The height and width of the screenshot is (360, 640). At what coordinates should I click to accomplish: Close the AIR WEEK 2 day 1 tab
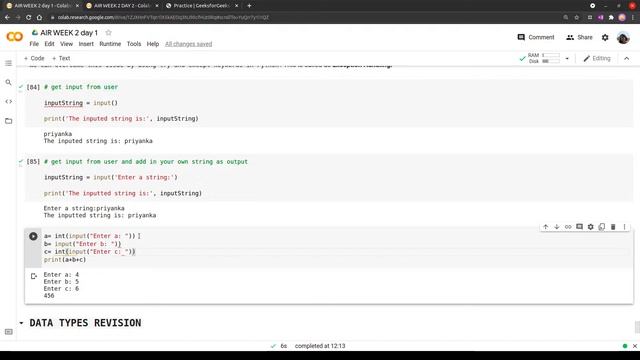tap(77, 6)
